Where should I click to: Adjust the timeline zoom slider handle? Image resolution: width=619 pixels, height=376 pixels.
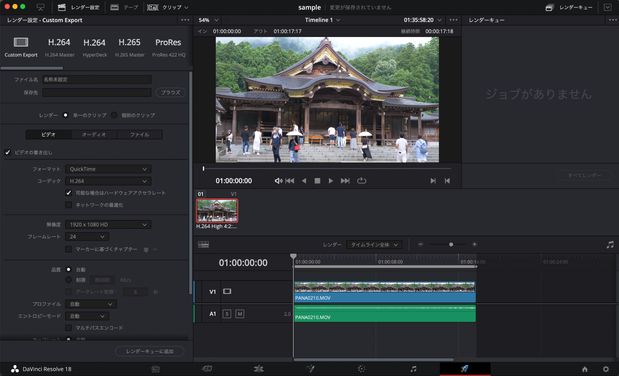point(451,245)
